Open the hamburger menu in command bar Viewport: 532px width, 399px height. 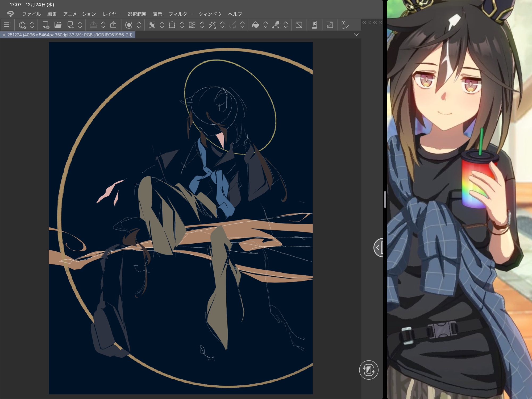(7, 25)
